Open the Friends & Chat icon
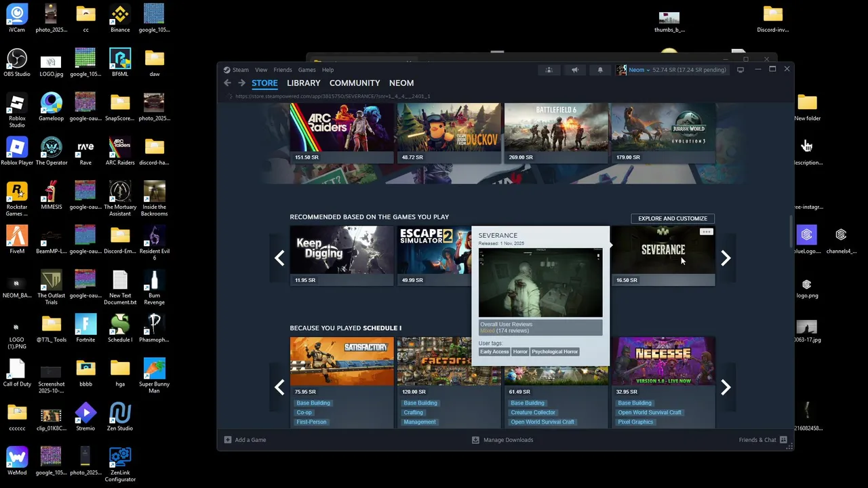 [784, 440]
